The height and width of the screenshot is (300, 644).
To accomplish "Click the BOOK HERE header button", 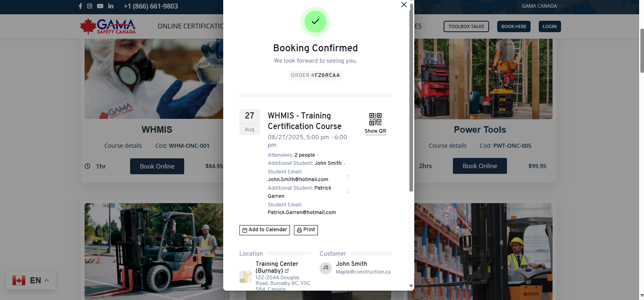I will [514, 26].
